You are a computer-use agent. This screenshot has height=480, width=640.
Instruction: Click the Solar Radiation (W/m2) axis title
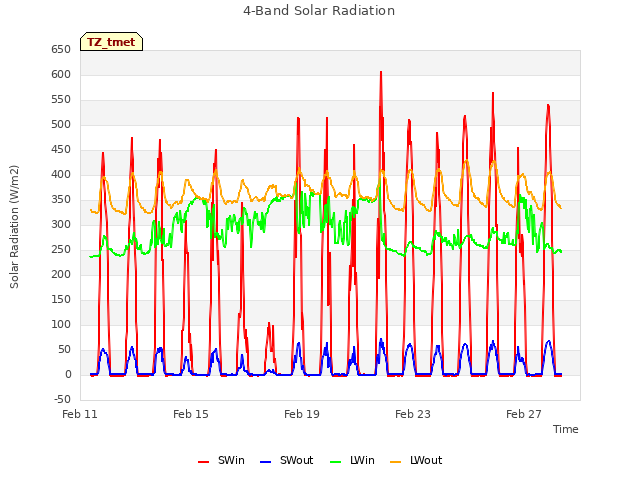coord(14,227)
